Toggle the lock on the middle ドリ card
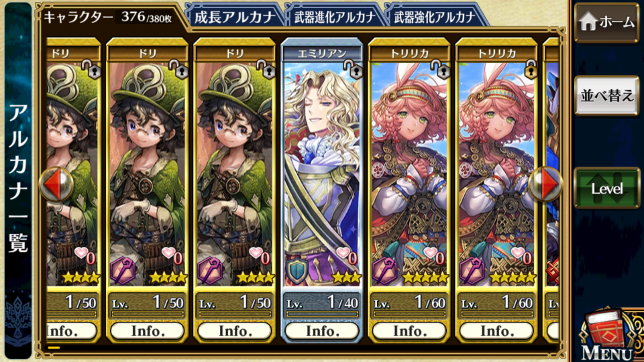This screenshot has height=362, width=644. [x=178, y=68]
